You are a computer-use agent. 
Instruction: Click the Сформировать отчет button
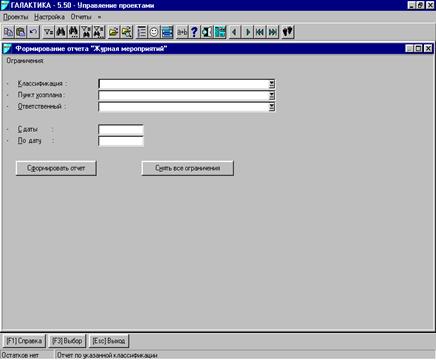click(x=56, y=168)
